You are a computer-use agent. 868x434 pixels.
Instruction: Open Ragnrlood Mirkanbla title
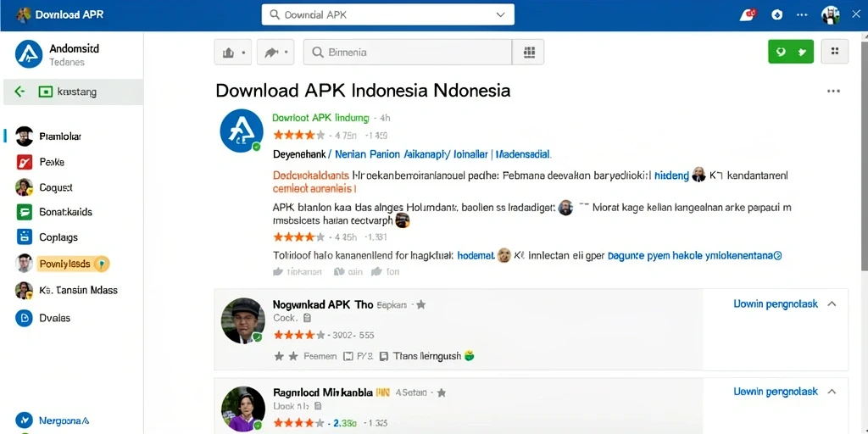(323, 392)
